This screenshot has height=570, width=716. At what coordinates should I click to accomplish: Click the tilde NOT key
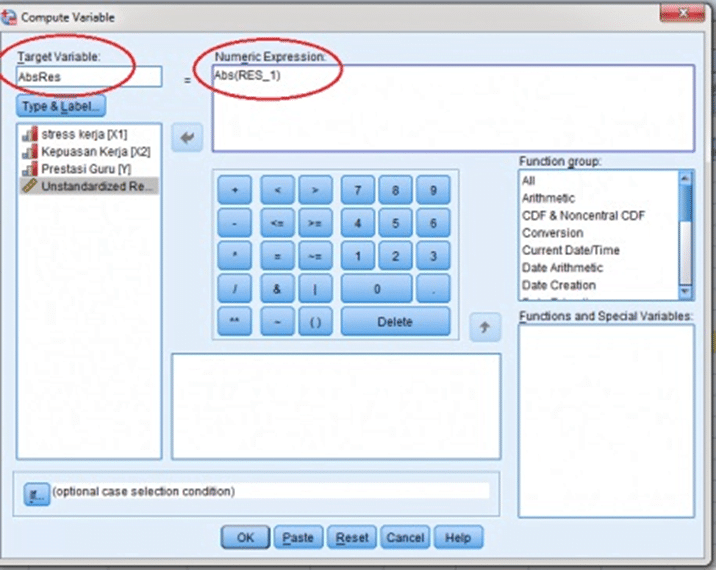[x=277, y=322]
